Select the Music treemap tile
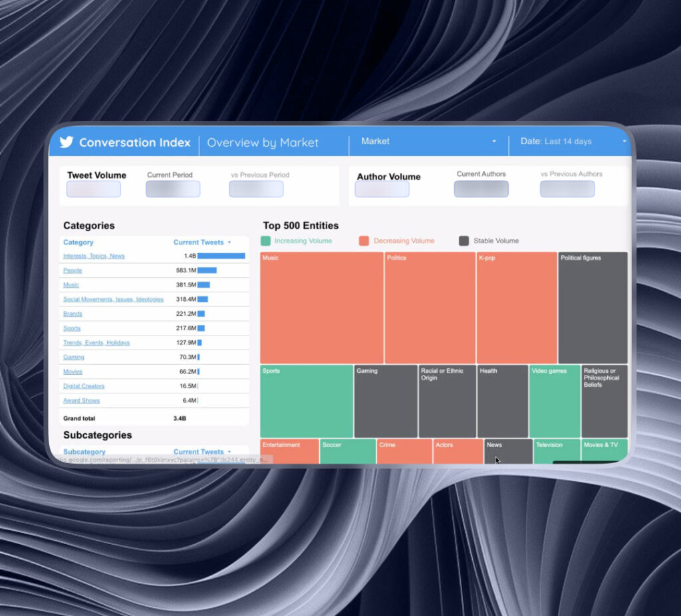Image resolution: width=681 pixels, height=616 pixels. 322,308
